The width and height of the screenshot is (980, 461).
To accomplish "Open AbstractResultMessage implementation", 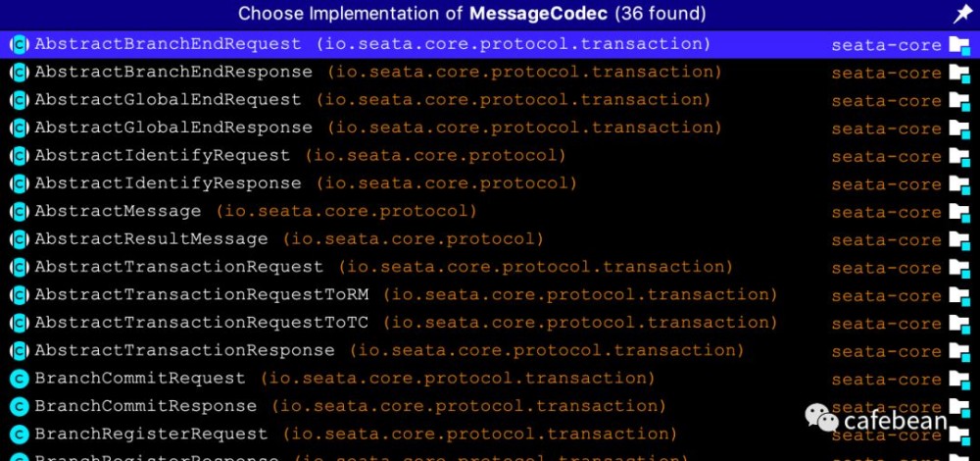I will [151, 239].
